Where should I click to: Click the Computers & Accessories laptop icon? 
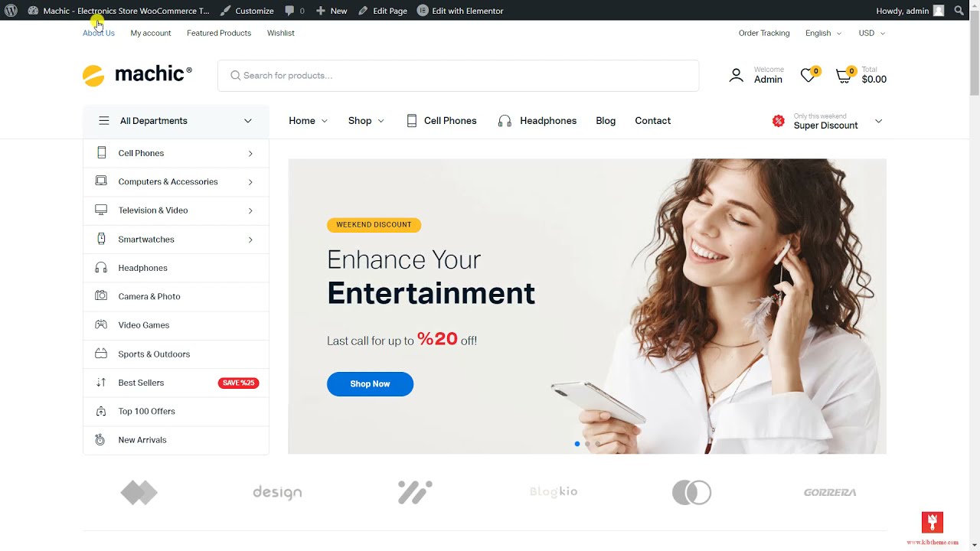coord(101,181)
